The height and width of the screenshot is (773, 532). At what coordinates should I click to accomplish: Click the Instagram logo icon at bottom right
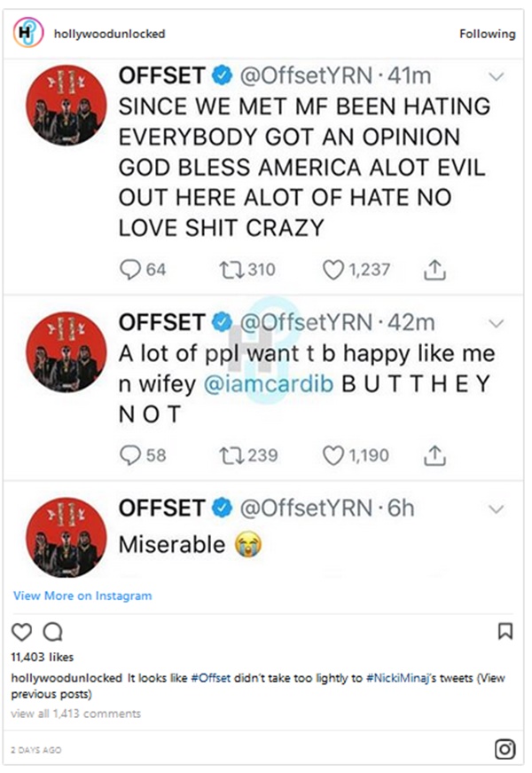[x=505, y=749]
